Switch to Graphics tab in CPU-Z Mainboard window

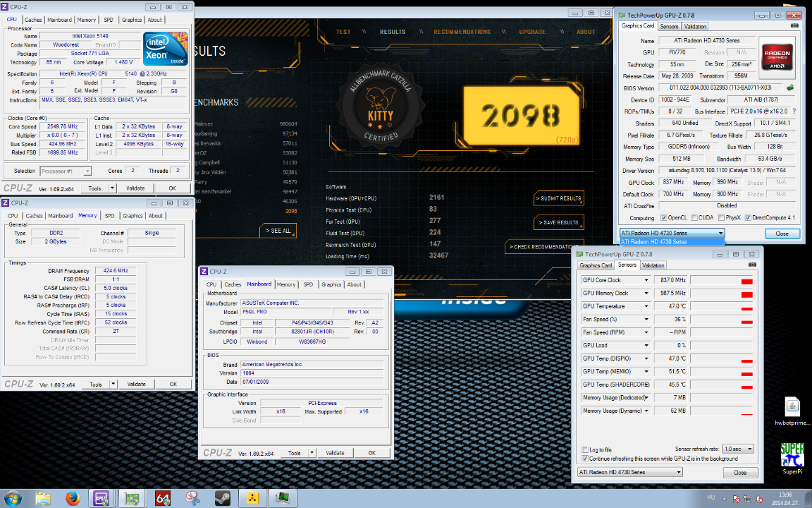coord(331,284)
